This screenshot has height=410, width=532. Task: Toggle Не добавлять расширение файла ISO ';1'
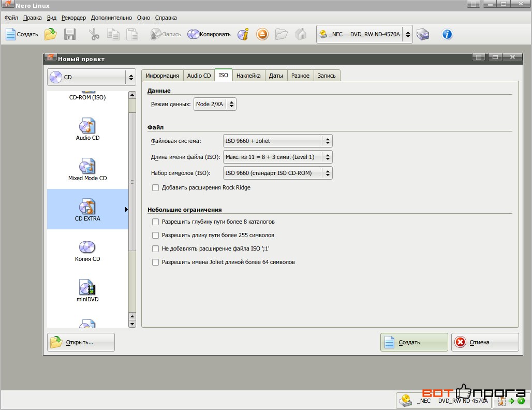click(x=155, y=249)
